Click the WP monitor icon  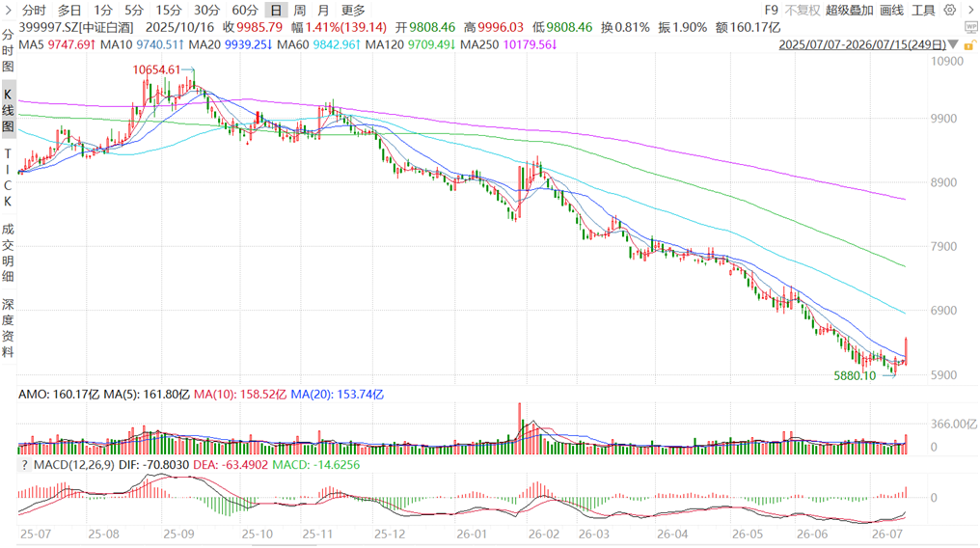point(970,27)
